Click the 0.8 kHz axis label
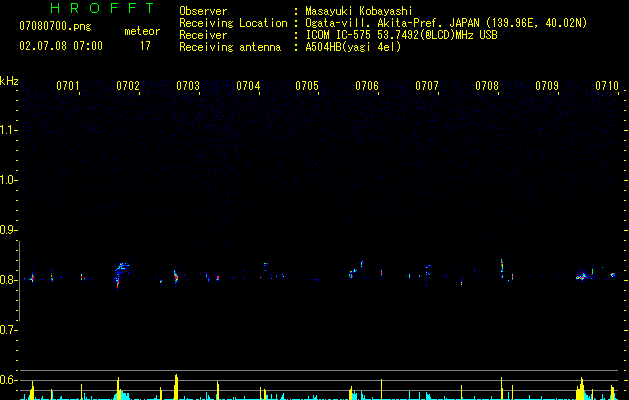 [x=8, y=280]
